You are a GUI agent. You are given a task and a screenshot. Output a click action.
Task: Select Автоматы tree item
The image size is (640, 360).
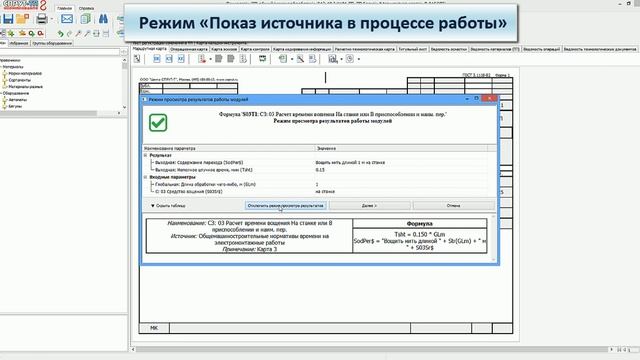pos(18,100)
